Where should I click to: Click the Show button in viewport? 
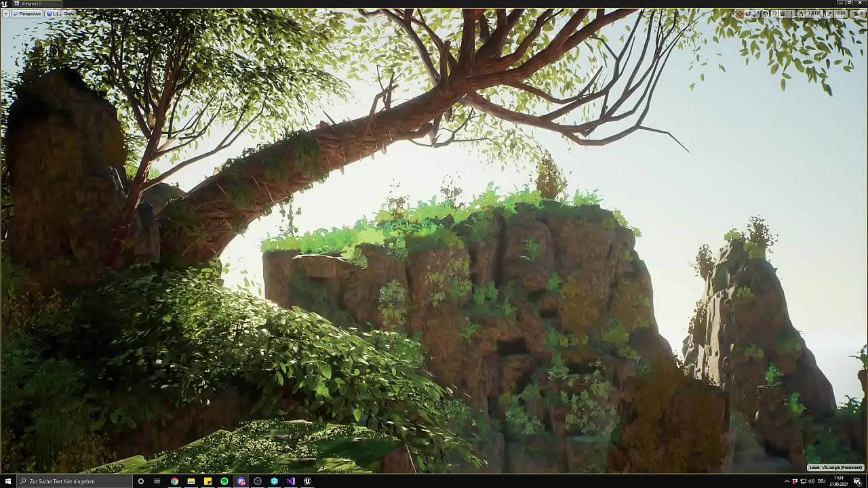[69, 14]
